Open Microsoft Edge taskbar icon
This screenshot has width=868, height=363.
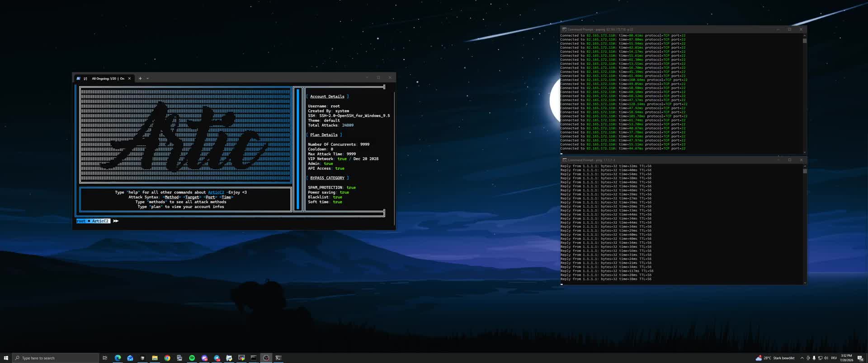118,358
